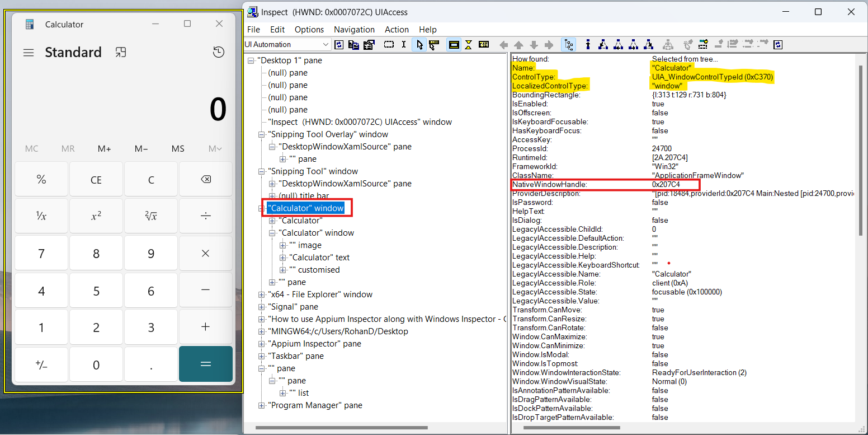Open the Options menu in Inspect

point(309,30)
